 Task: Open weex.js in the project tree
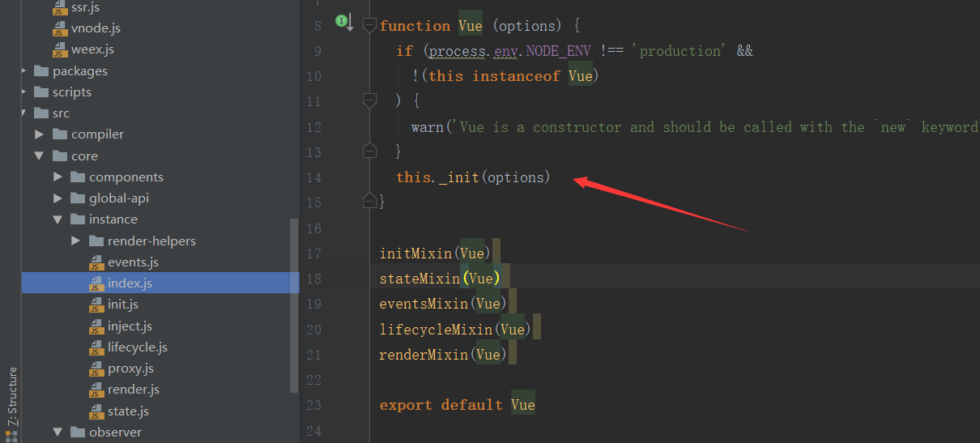pos(92,49)
